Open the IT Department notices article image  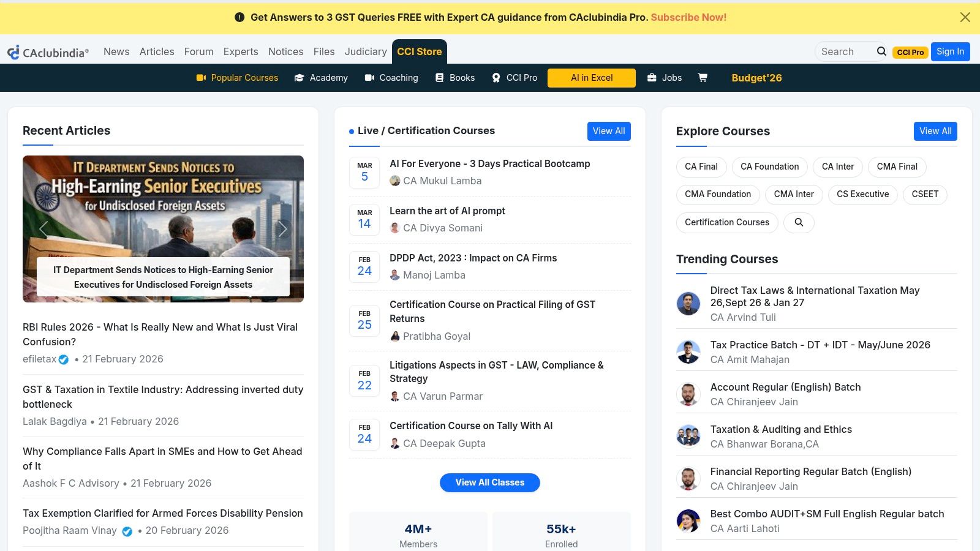click(x=163, y=229)
